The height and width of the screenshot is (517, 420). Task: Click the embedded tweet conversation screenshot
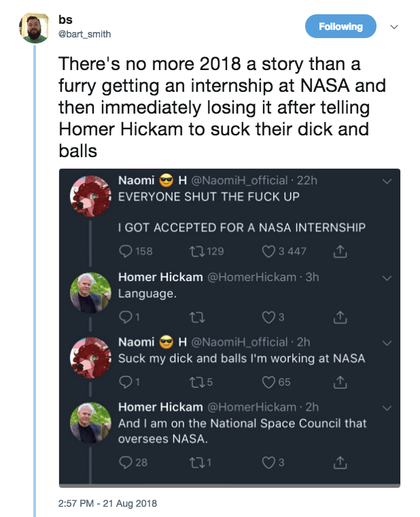(x=230, y=328)
